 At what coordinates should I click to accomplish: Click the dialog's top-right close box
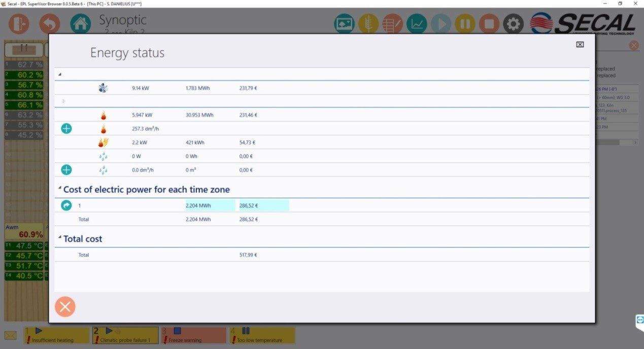(580, 45)
